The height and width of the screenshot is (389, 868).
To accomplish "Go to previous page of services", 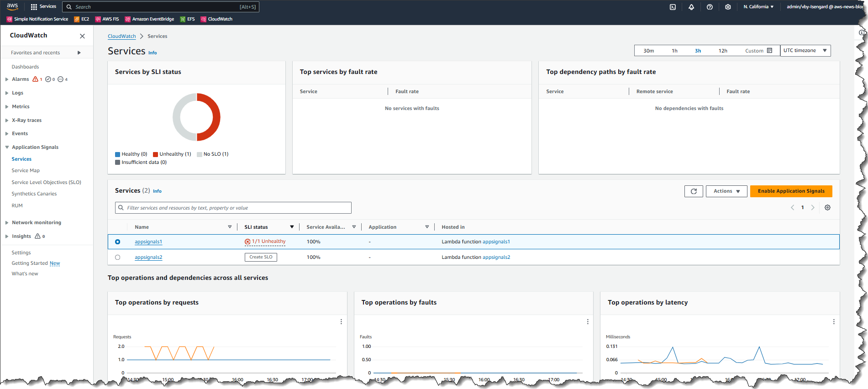I will click(x=793, y=208).
